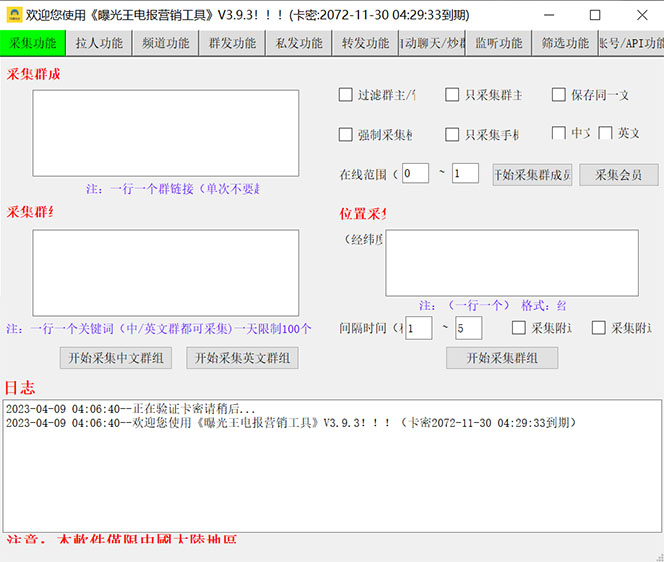Click the app icon in title bar
The width and height of the screenshot is (664, 562).
tap(13, 15)
